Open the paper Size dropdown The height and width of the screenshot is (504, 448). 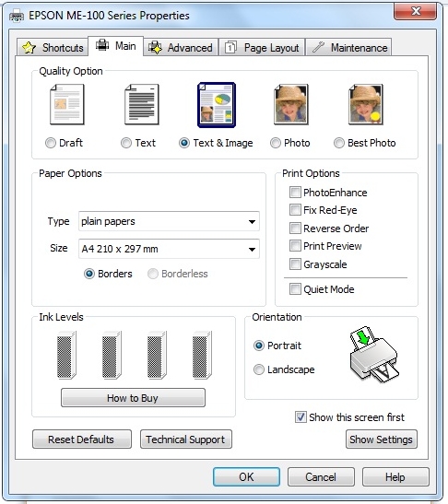click(169, 249)
